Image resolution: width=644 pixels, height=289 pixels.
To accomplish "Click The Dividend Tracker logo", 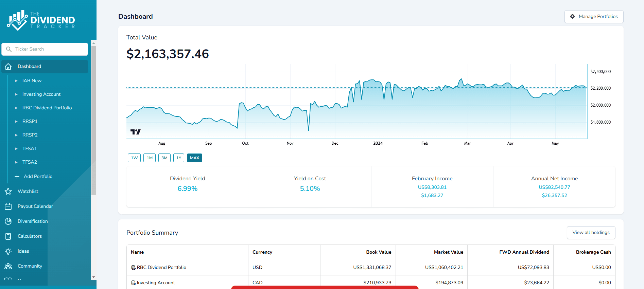I will (41, 20).
